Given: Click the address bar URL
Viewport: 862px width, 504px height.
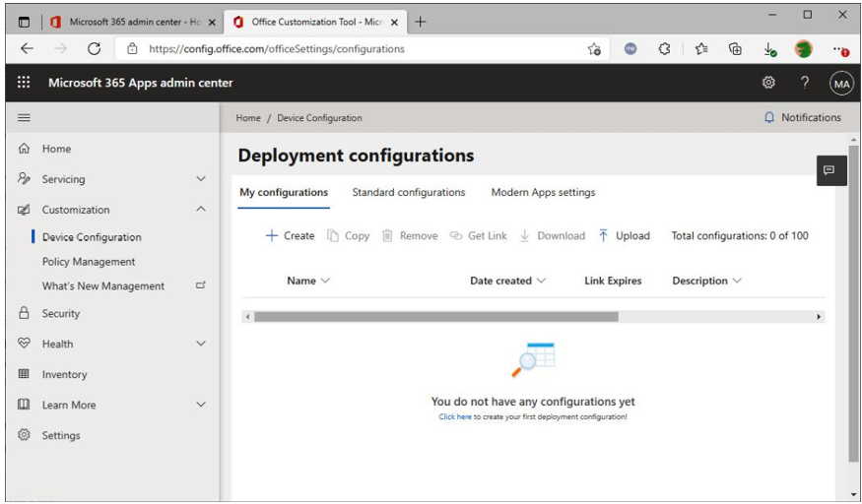Looking at the screenshot, I should 277,49.
